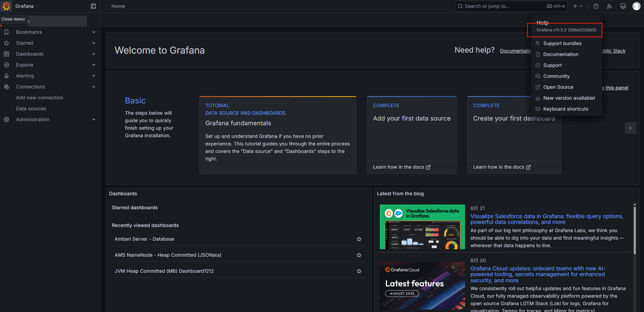Screen dimensions: 644x312
Task: Click the Grafana Cloud Latest features thumbnail
Action: point(422,286)
